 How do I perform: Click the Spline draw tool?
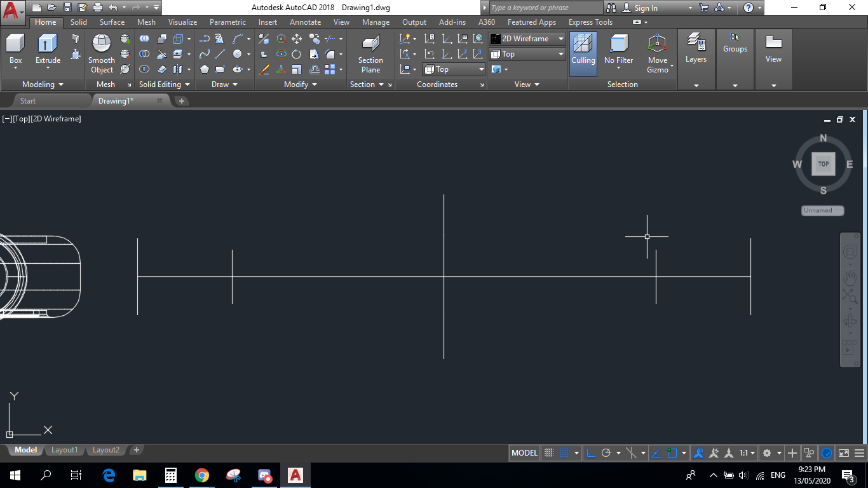coord(204,54)
